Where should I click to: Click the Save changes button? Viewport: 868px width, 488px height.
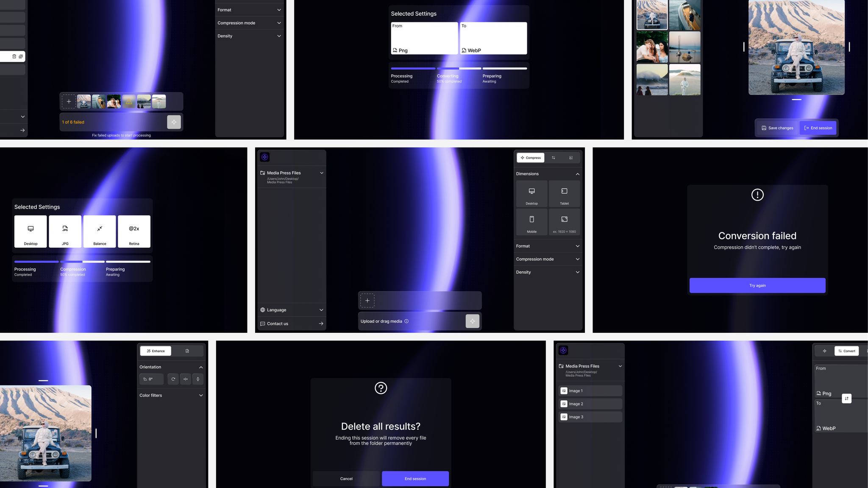[x=777, y=128]
